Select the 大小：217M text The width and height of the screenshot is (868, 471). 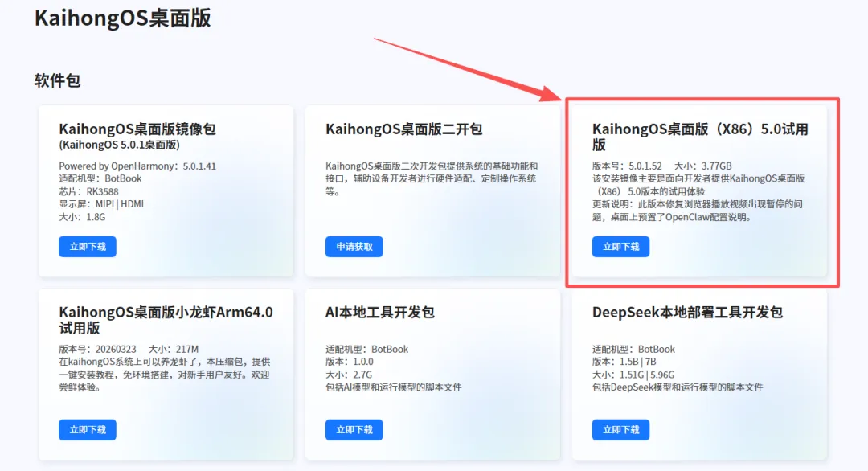pos(174,350)
